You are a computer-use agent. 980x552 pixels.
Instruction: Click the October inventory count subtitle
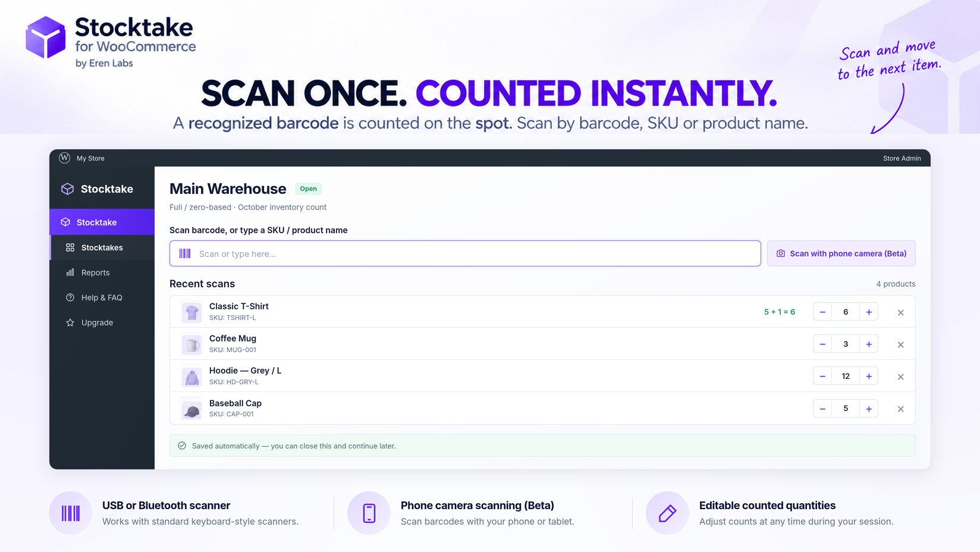pos(282,207)
